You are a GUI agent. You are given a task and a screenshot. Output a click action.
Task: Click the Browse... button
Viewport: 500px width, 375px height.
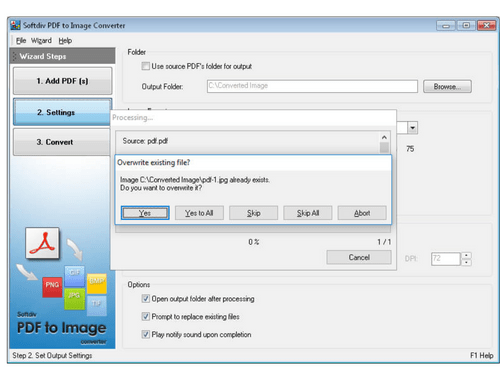[447, 87]
